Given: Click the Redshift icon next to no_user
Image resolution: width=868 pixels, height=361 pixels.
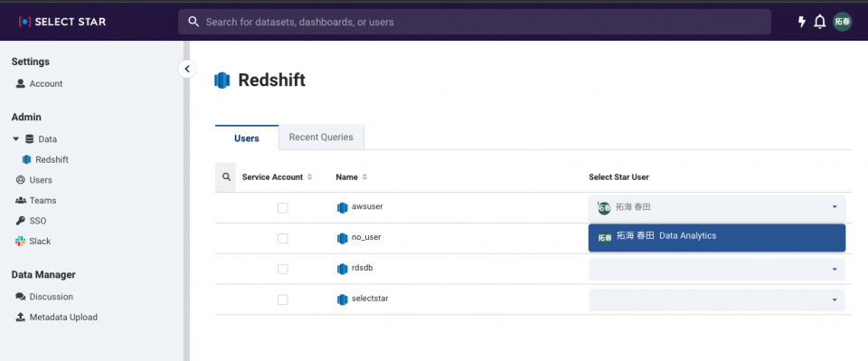Looking at the screenshot, I should [342, 238].
